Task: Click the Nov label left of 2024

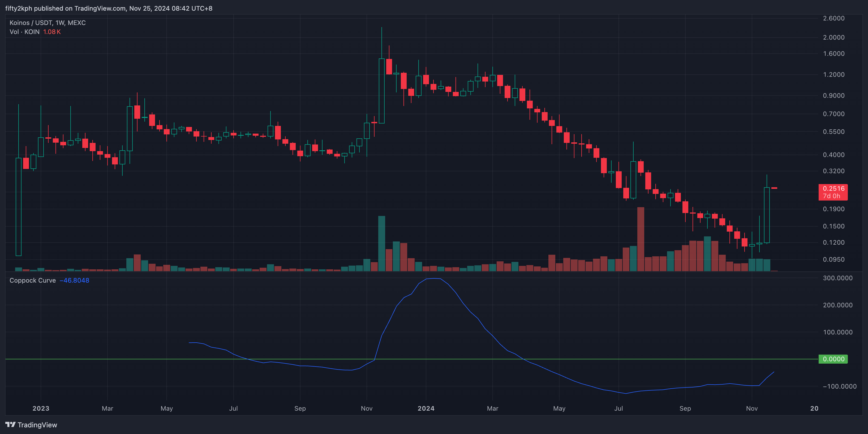Action: [x=367, y=408]
